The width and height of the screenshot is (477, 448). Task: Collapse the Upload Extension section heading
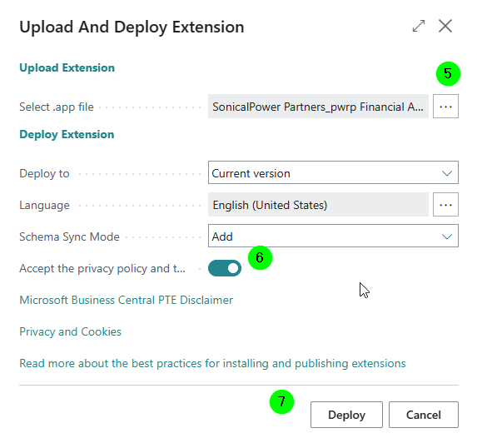click(67, 67)
